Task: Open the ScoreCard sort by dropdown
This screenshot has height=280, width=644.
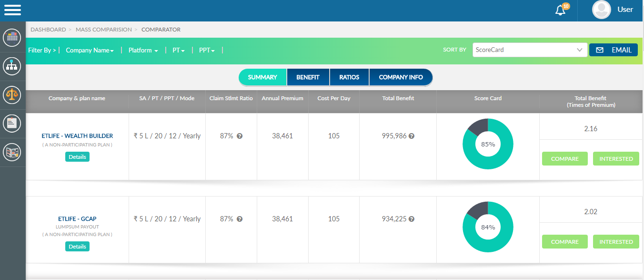Action: [529, 50]
